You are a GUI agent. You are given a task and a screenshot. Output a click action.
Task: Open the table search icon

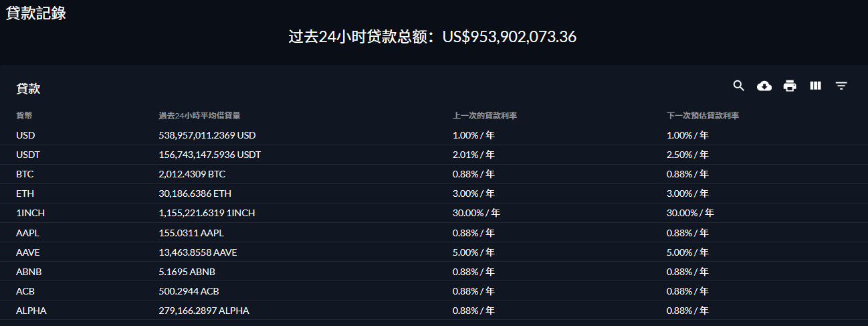pos(739,86)
